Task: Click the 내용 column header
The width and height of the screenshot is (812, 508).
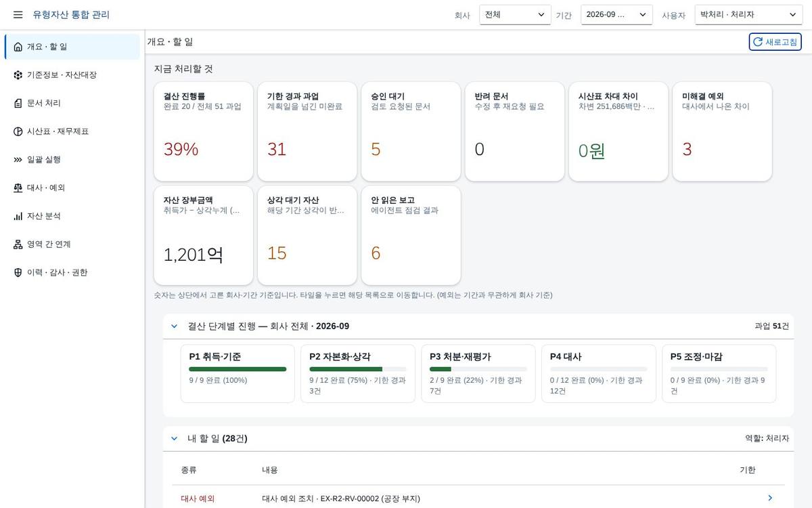Action: click(x=270, y=470)
